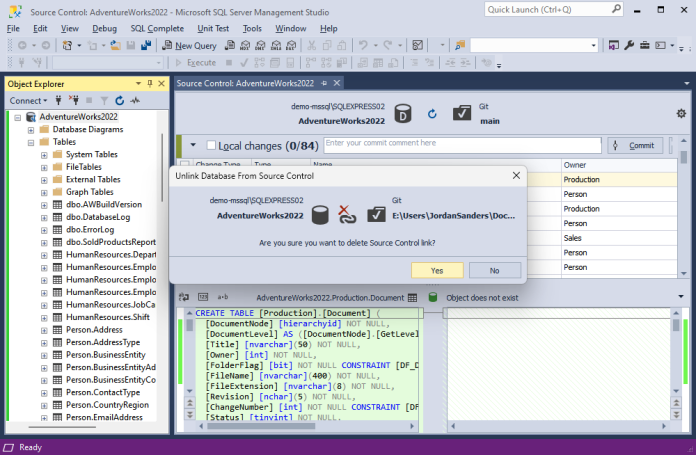Open Source Control settings gear
The height and width of the screenshot is (455, 696).
681,114
